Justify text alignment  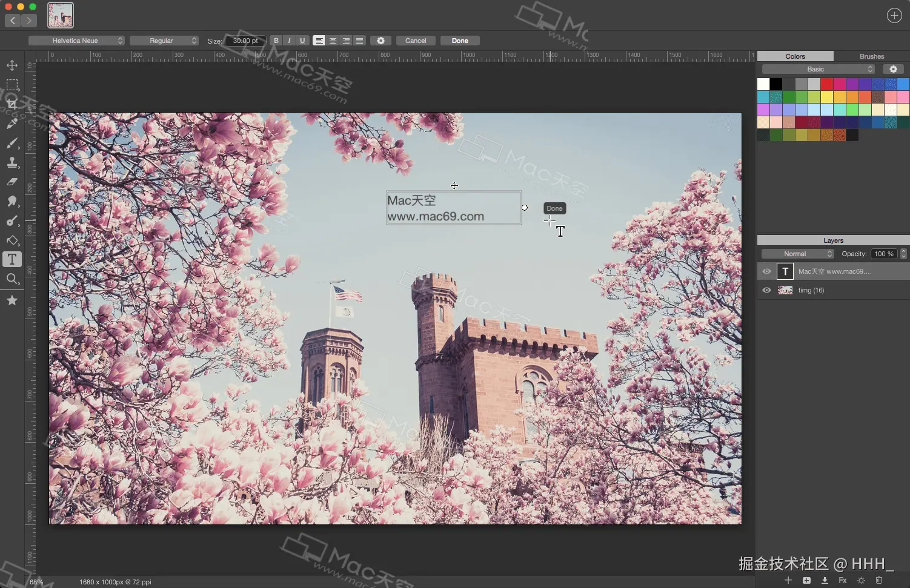click(359, 41)
